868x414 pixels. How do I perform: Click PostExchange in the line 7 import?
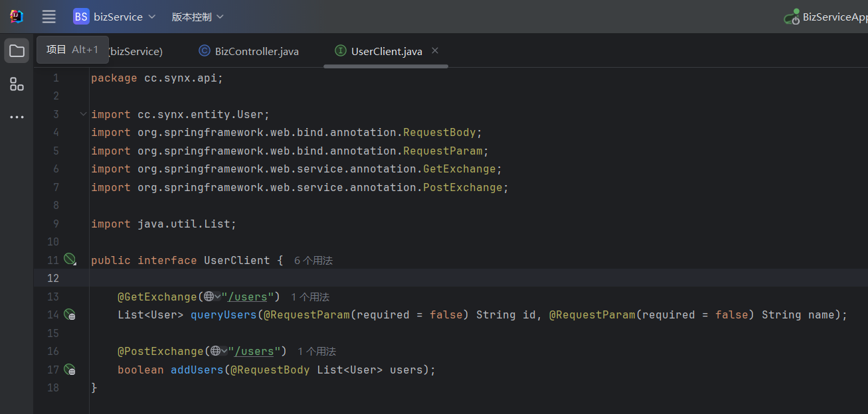(463, 187)
